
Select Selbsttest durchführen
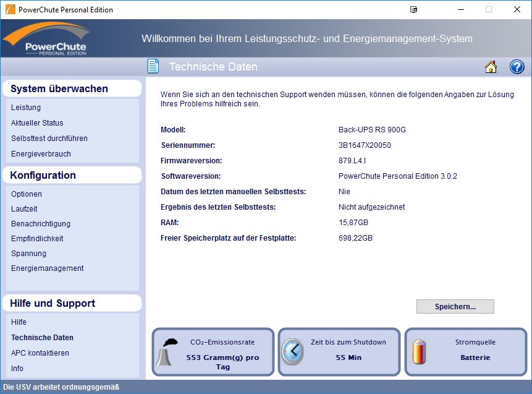pyautogui.click(x=49, y=138)
